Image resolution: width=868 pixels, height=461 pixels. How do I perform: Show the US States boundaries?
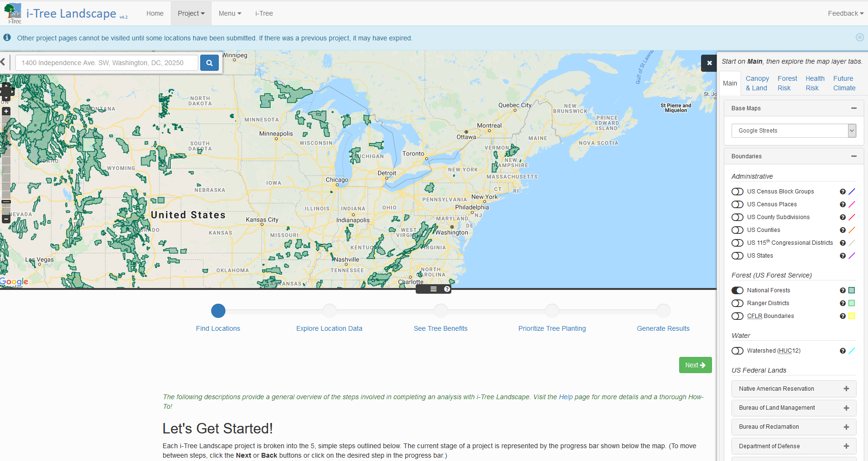(x=737, y=256)
